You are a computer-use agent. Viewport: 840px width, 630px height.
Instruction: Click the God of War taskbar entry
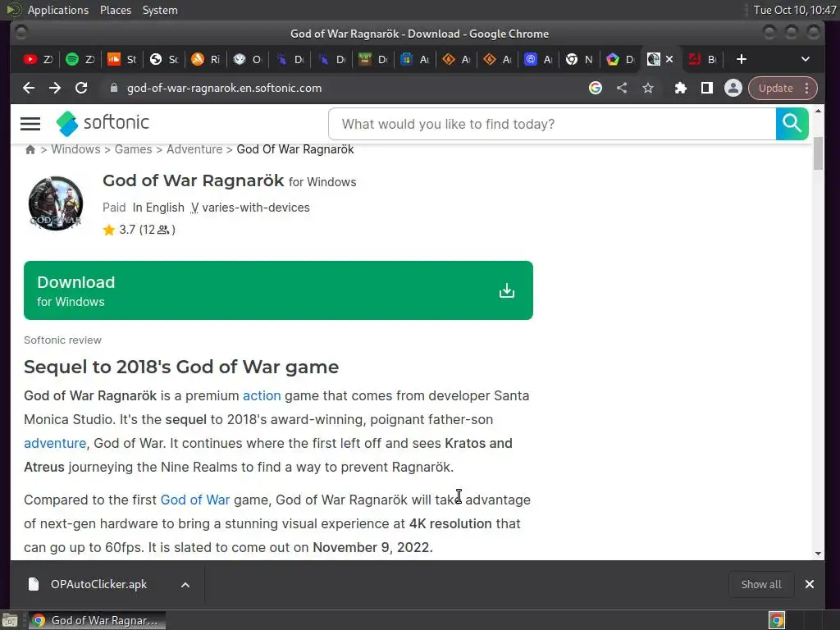97,620
